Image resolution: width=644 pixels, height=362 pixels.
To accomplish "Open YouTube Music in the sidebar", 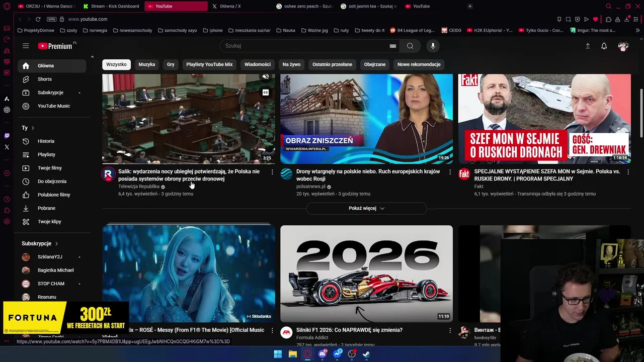I will coord(52,106).
